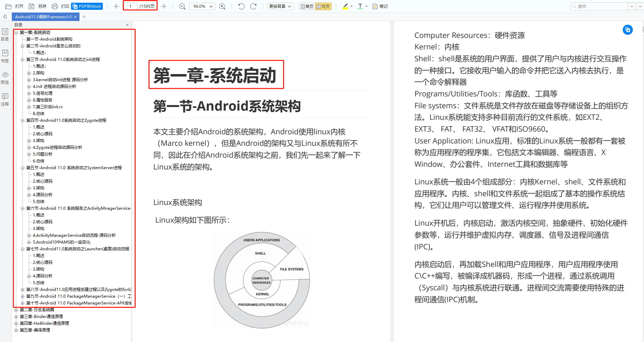Open the 注释 annotations sidebar panel
The width and height of the screenshot is (644, 342).
5,99
